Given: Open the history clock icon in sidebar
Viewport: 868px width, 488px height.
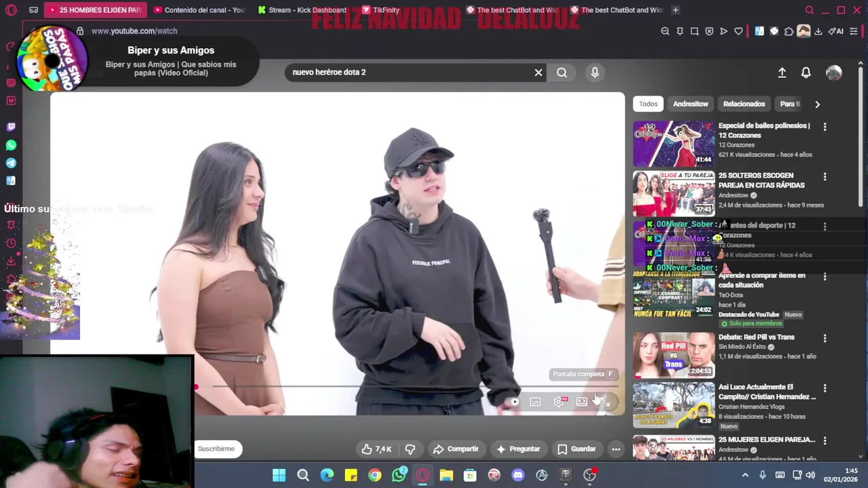Looking at the screenshot, I should (11, 243).
